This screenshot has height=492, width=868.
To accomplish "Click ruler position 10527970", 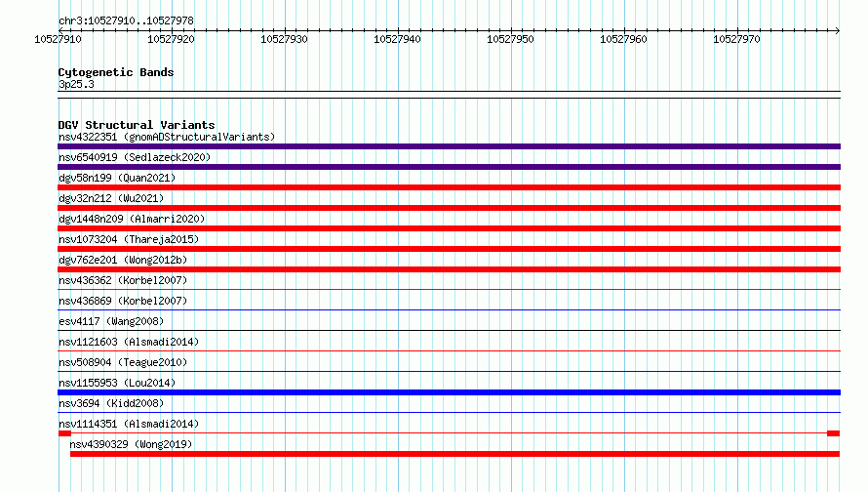I will pyautogui.click(x=736, y=39).
